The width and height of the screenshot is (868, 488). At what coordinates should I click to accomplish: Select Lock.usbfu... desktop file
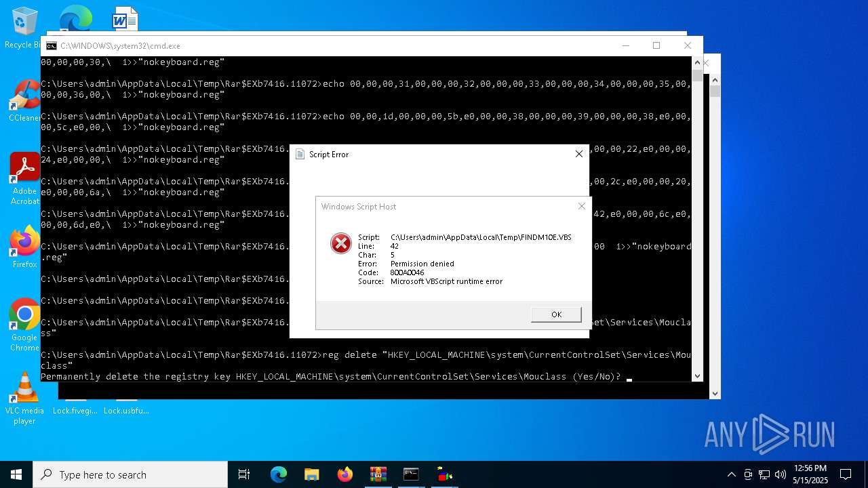126,410
